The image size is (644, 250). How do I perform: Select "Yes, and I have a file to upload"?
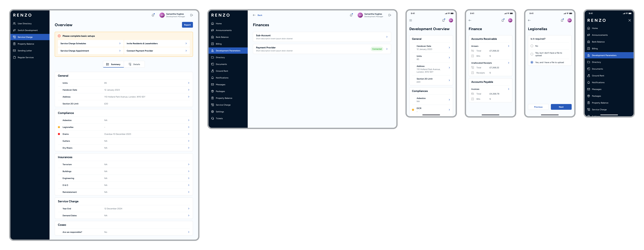pos(532,63)
